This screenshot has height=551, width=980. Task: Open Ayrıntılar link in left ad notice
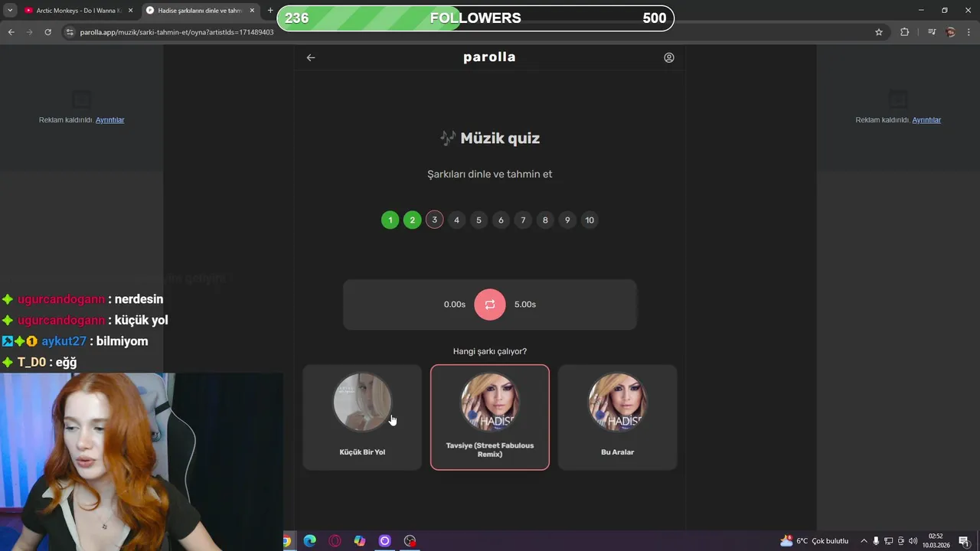[x=110, y=120]
